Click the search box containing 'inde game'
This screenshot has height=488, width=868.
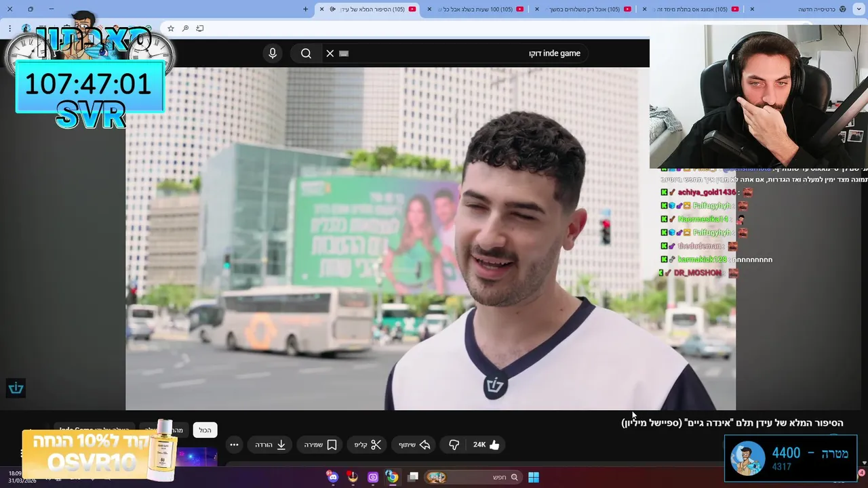coord(454,54)
